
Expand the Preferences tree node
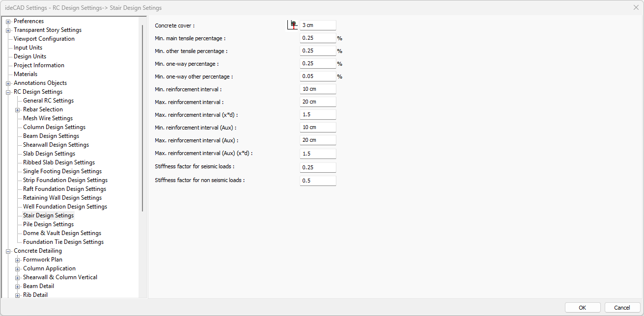[x=8, y=22]
